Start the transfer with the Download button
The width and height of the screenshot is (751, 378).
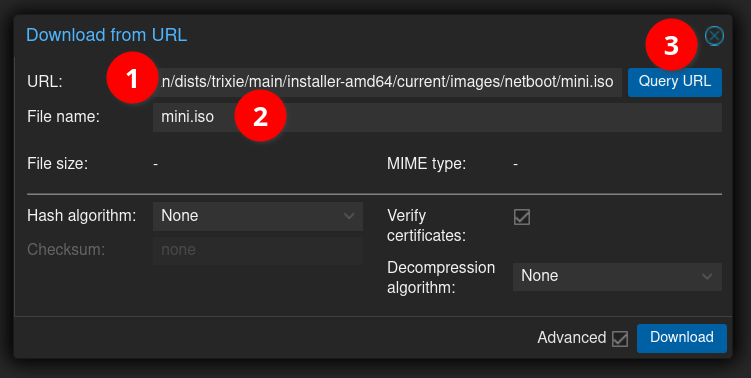[682, 338]
